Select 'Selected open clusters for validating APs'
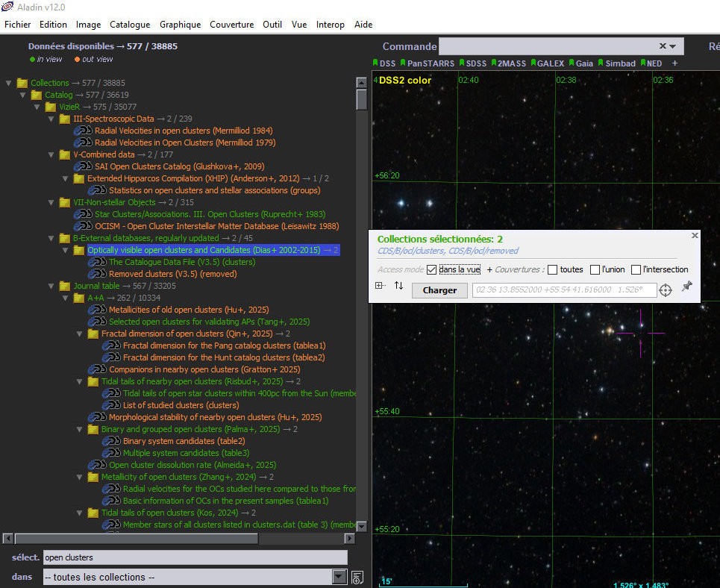 (210, 322)
